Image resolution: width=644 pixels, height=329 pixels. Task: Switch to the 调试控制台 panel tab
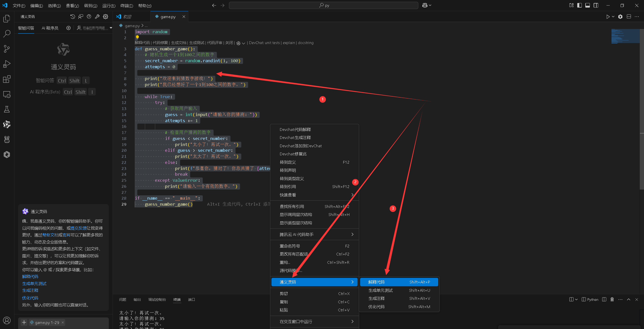[x=157, y=299]
